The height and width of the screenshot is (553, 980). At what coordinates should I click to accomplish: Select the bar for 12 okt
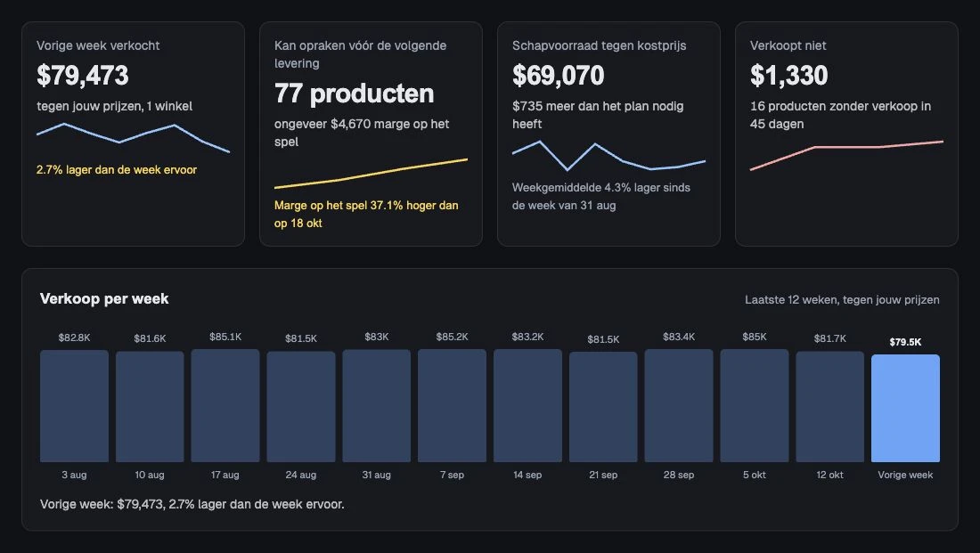click(830, 407)
